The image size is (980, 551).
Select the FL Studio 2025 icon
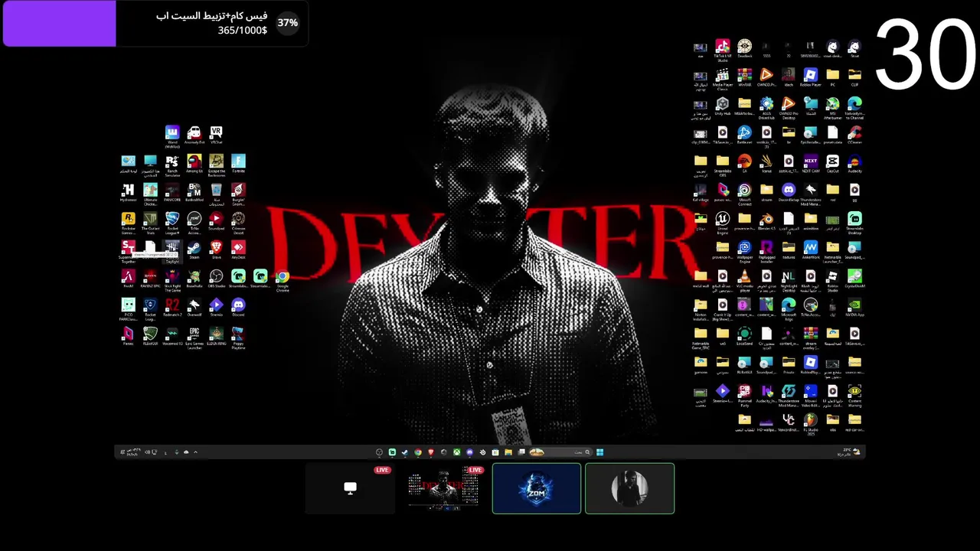810,422
